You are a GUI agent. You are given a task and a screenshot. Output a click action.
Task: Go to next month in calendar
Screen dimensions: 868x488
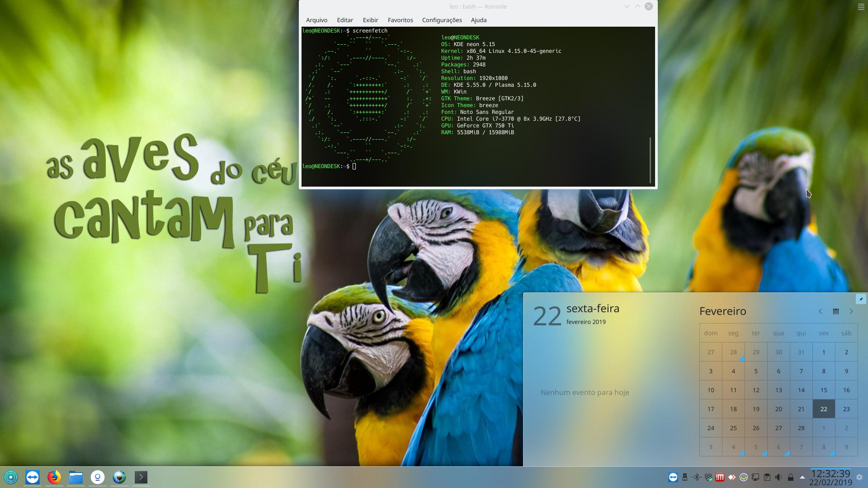click(851, 311)
